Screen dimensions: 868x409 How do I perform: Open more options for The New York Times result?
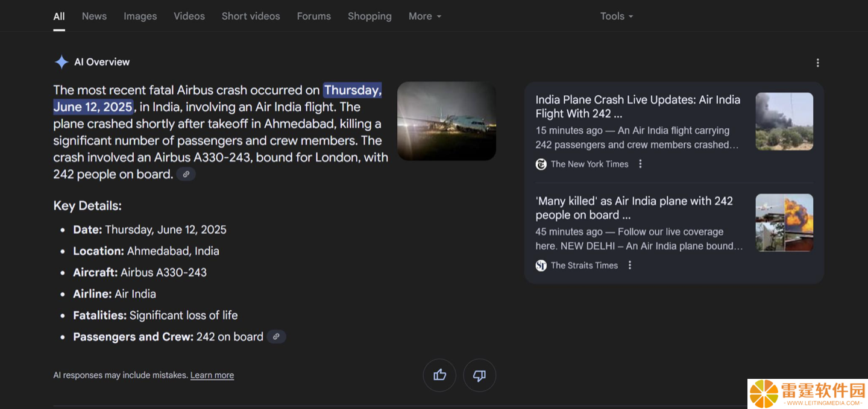click(x=640, y=164)
